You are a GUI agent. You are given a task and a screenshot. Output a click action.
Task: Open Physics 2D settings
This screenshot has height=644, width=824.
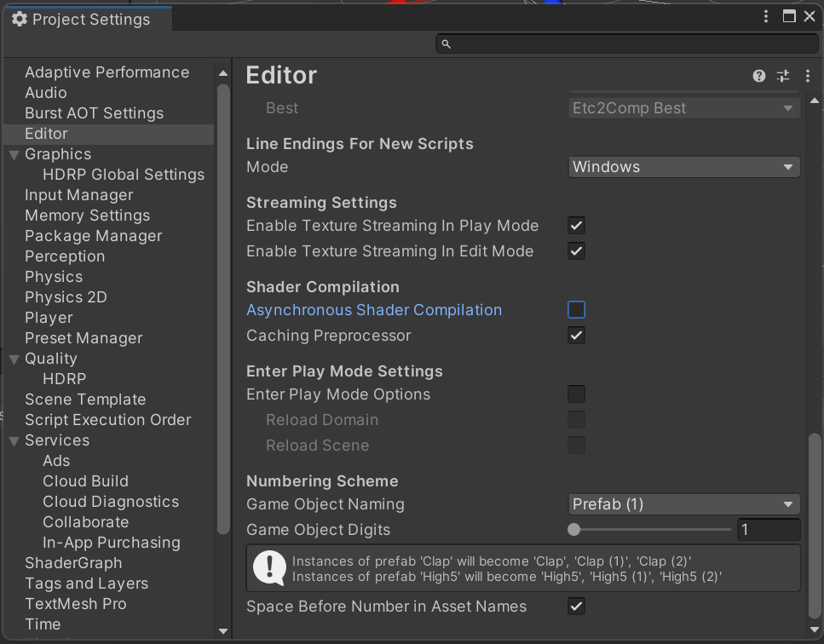66,298
